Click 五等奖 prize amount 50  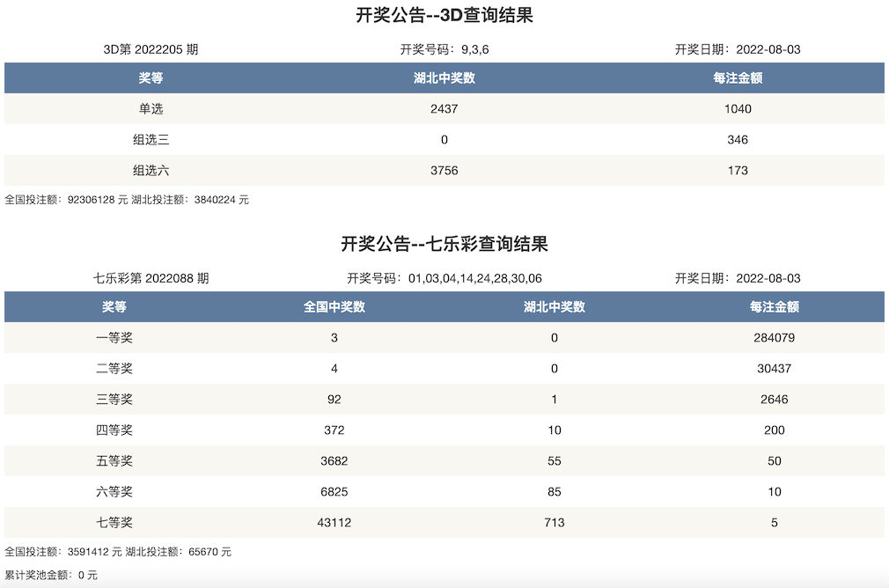point(774,461)
